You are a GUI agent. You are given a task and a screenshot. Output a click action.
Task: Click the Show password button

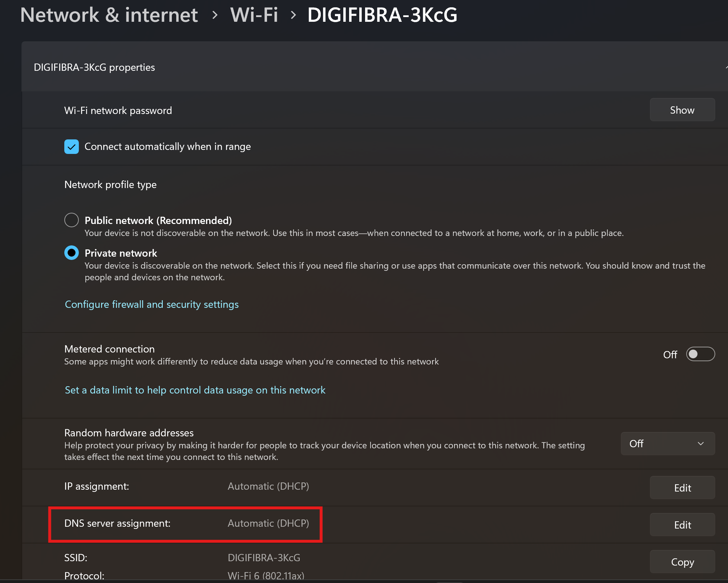pos(682,110)
